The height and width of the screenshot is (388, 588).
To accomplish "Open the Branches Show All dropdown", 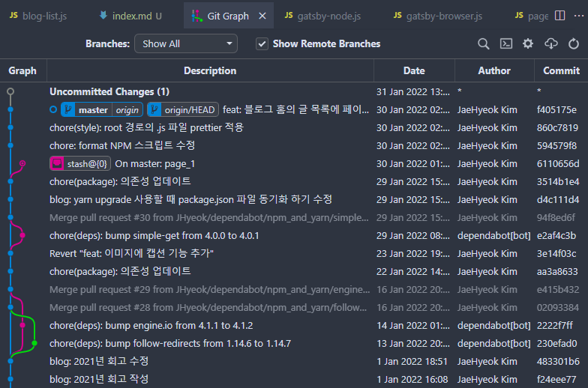I will tap(186, 43).
